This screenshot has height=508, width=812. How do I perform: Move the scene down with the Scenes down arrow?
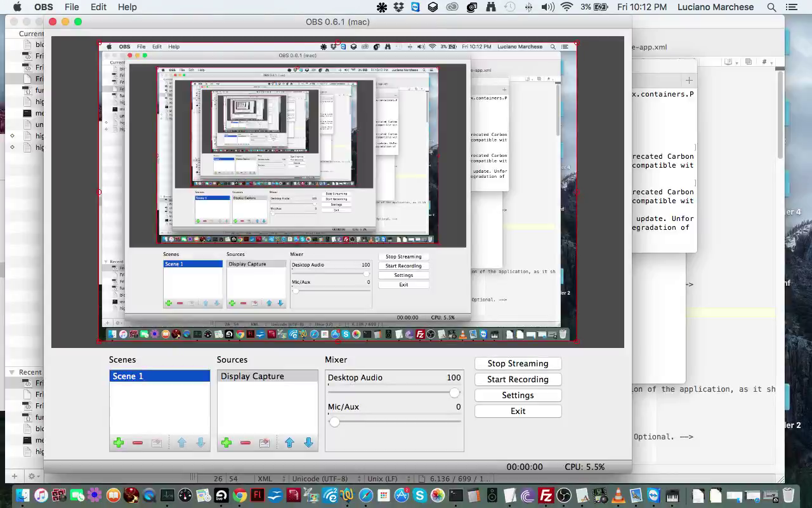pyautogui.click(x=201, y=443)
